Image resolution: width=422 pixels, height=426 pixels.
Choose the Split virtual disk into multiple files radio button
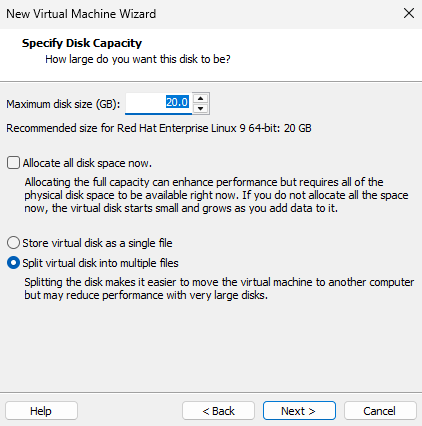13,263
